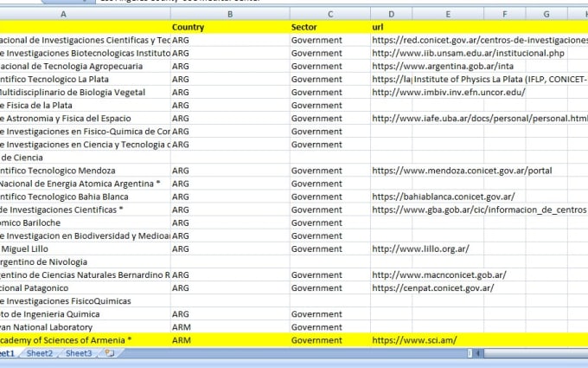Select 'to de Ingenieria Quimica' cell
The image size is (588, 368).
[x=85, y=314]
